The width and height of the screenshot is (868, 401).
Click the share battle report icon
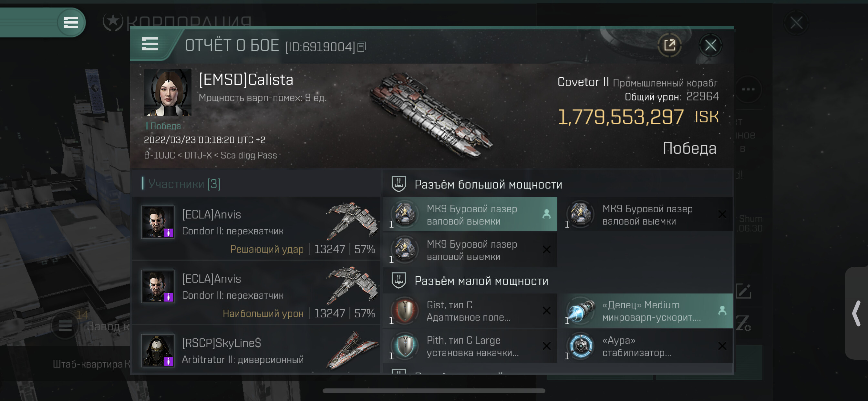pos(669,45)
